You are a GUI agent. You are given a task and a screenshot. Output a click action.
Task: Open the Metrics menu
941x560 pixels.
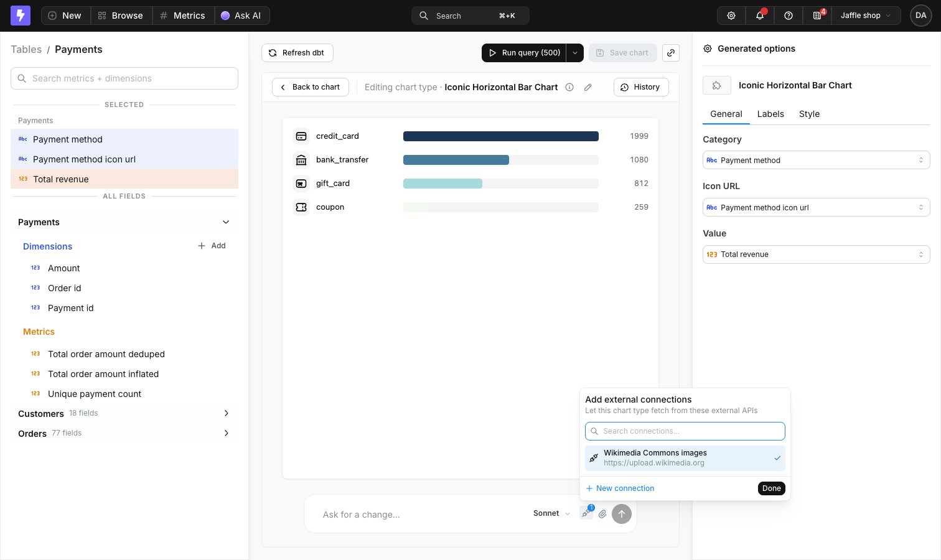[x=183, y=16]
